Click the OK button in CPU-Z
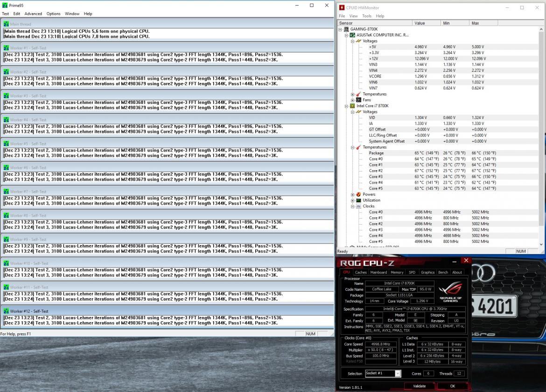The width and height of the screenshot is (546, 392). click(x=452, y=386)
